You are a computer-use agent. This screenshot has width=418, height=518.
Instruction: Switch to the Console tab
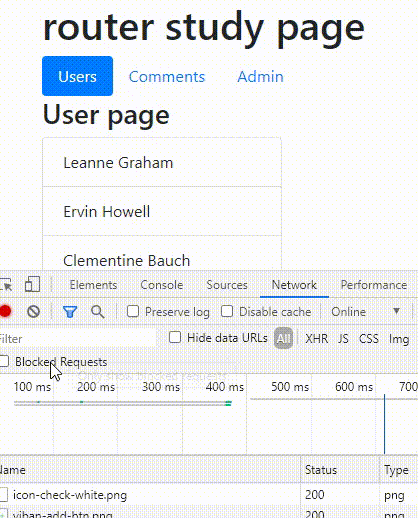[162, 285]
